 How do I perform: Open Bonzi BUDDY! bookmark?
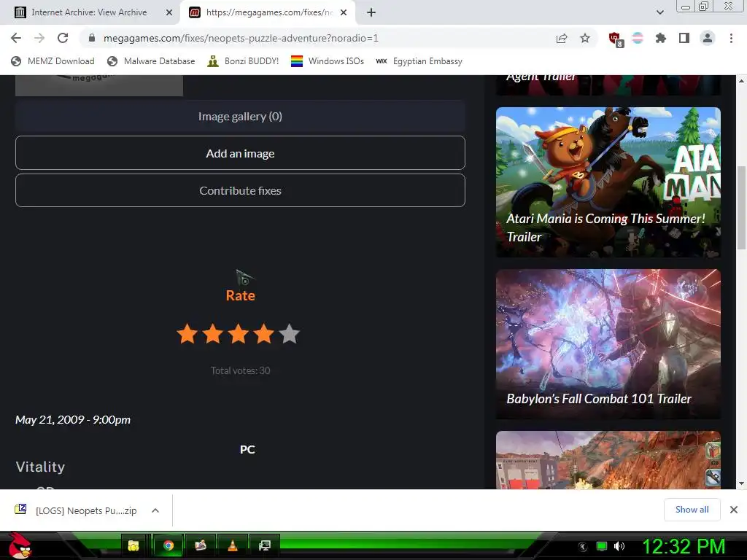pos(243,61)
